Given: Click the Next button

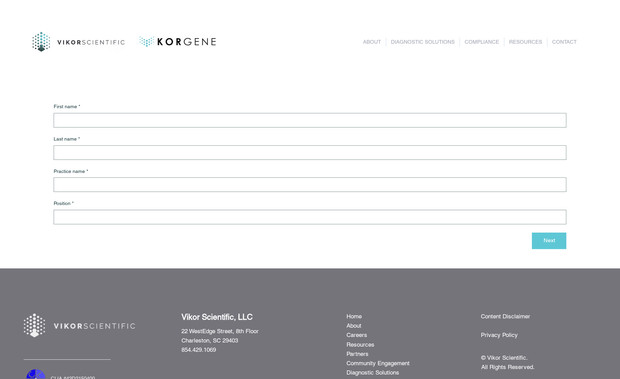Looking at the screenshot, I should 549,241.
